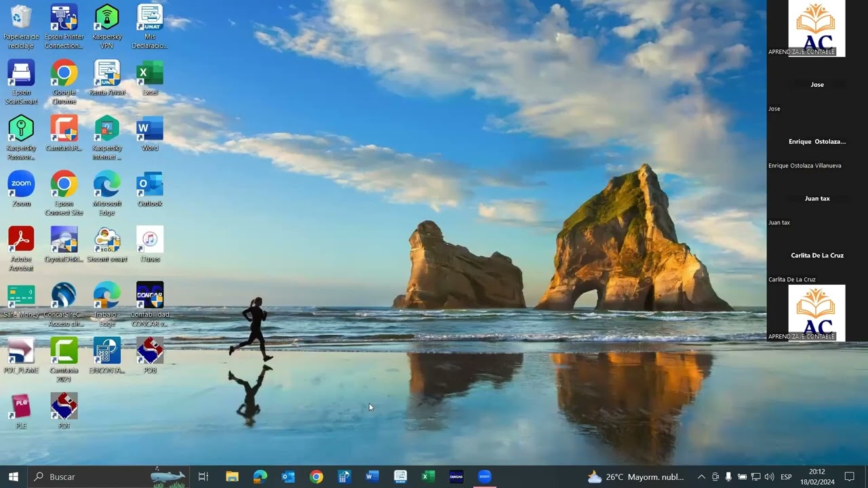Screen dimensions: 868x488
Task: Select the Zoom desktop icon
Action: click(x=21, y=189)
